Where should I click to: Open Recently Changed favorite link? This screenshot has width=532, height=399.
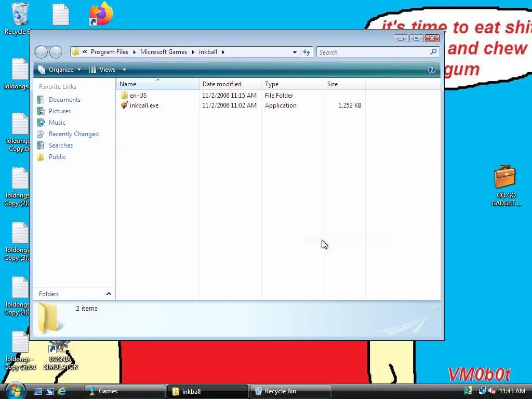(74, 134)
